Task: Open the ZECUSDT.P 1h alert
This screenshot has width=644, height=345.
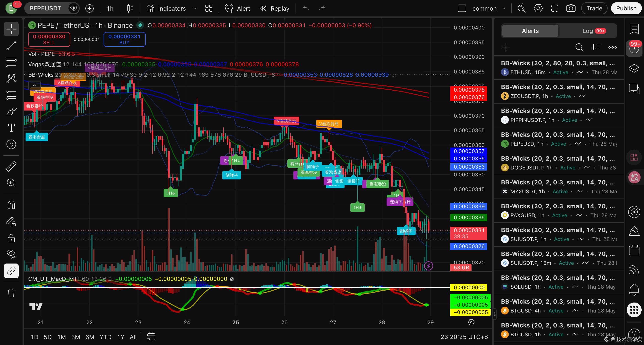Action: pos(559,91)
